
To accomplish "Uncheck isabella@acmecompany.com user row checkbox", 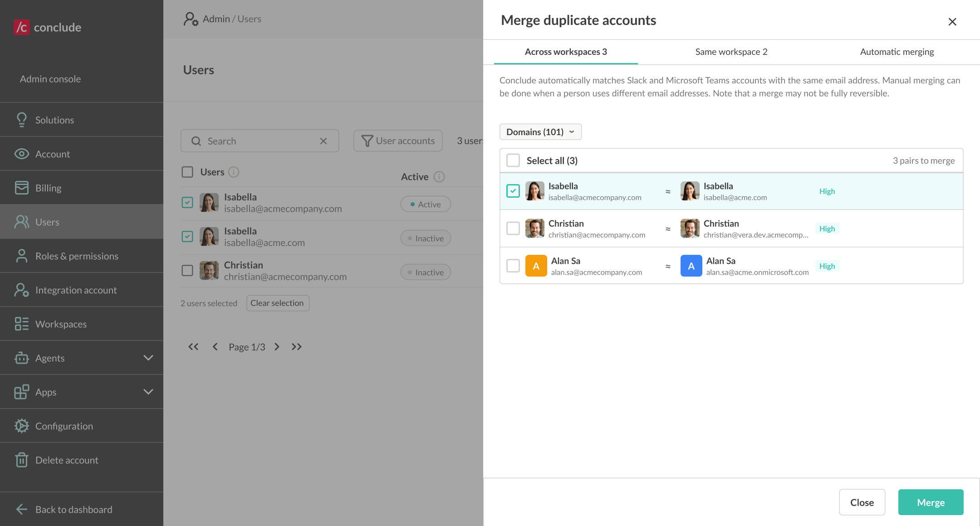I will [x=187, y=202].
